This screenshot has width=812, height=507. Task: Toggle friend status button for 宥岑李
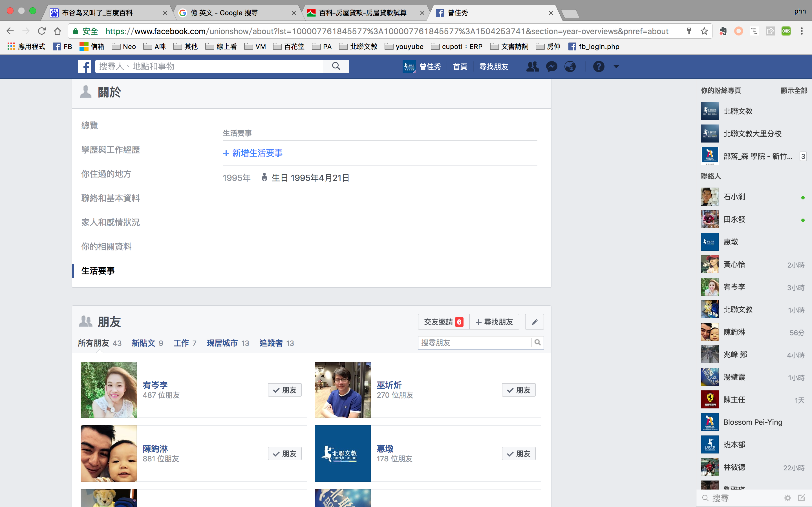point(284,390)
